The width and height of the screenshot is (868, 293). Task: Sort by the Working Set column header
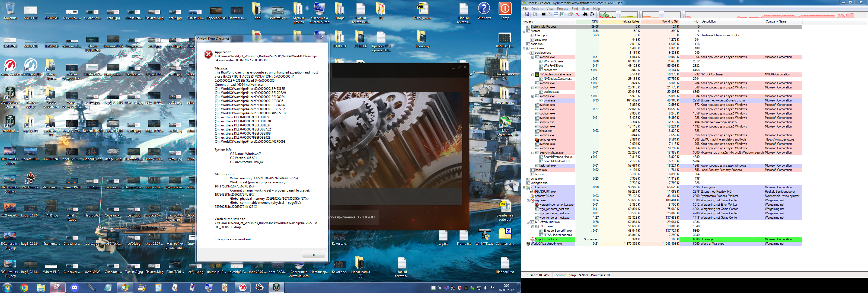point(660,22)
